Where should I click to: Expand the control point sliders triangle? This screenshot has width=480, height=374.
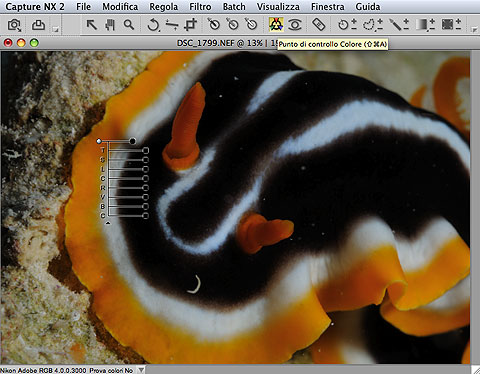tap(108, 223)
